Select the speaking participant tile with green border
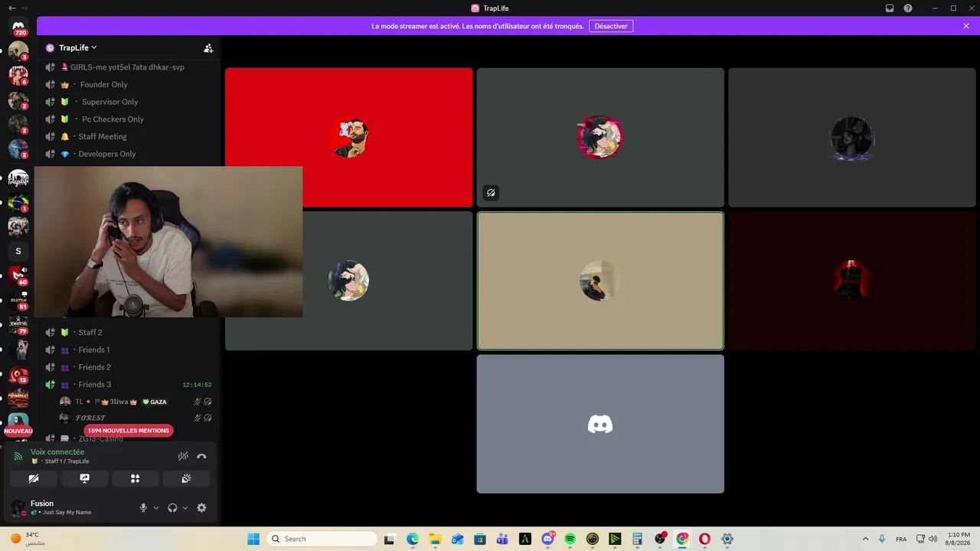The image size is (980, 551). point(600,281)
